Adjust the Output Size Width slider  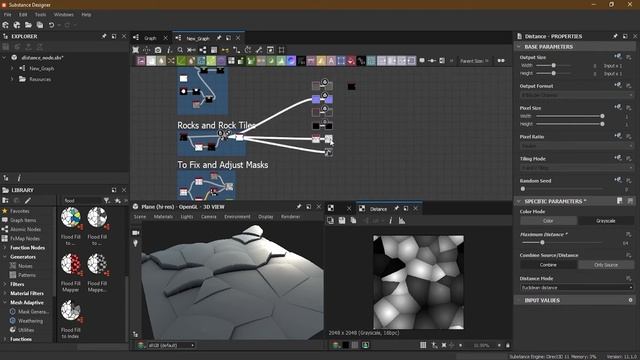tap(553, 66)
